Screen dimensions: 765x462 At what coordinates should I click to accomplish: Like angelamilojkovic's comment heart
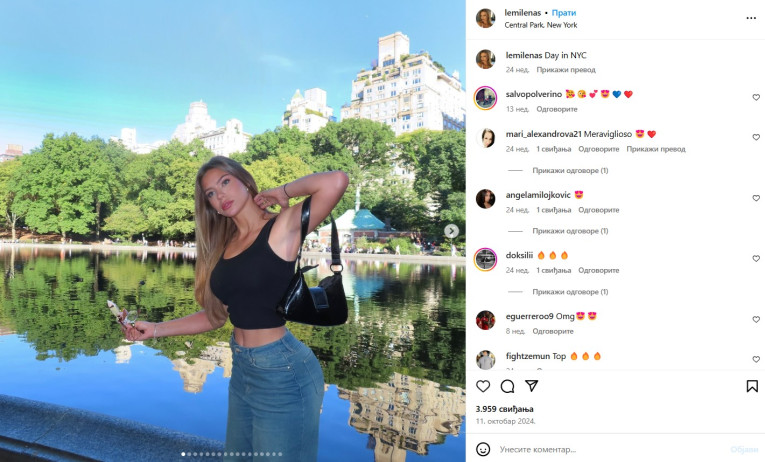pos(756,198)
